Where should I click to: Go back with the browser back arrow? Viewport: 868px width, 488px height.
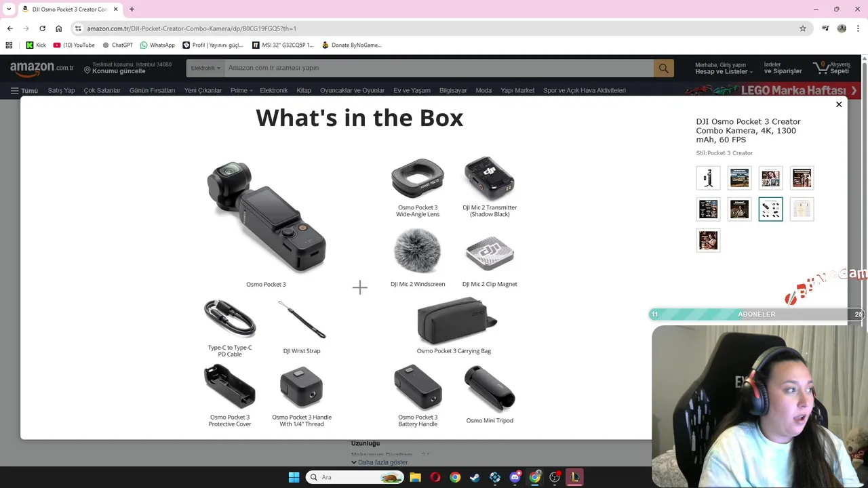coord(9,28)
